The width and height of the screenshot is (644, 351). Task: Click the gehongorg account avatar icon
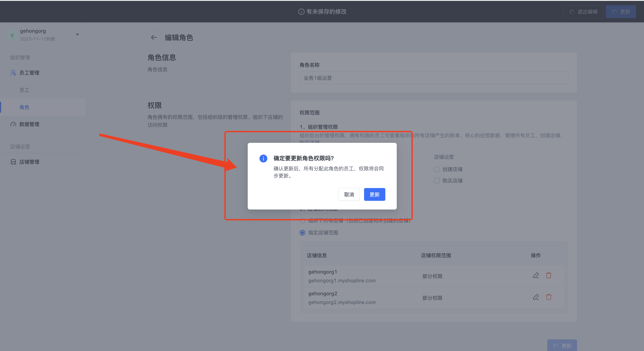[12, 35]
